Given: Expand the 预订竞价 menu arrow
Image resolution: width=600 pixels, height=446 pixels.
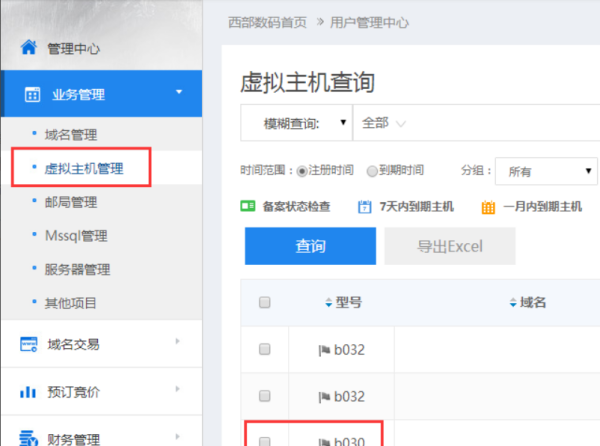Looking at the screenshot, I should [177, 389].
